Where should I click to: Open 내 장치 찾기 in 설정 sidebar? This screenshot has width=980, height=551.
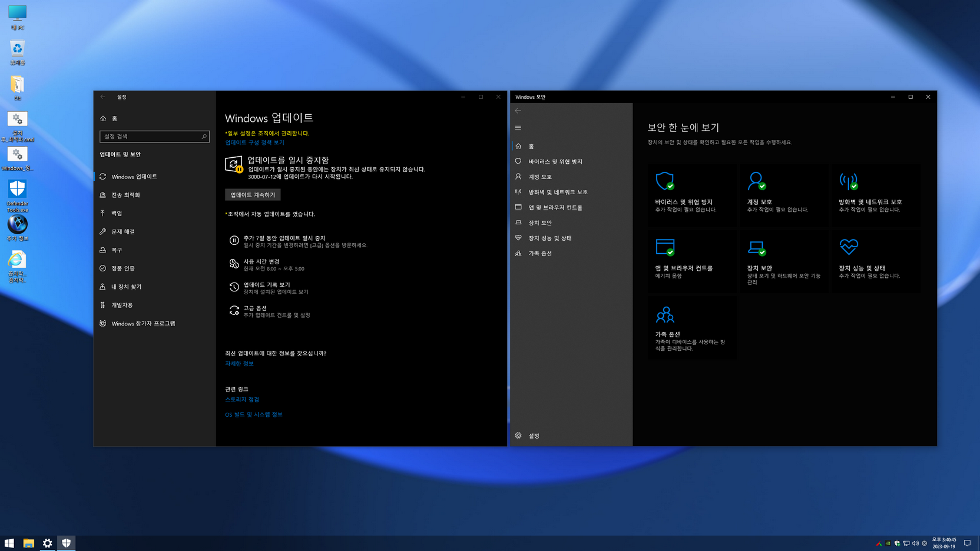(154, 287)
